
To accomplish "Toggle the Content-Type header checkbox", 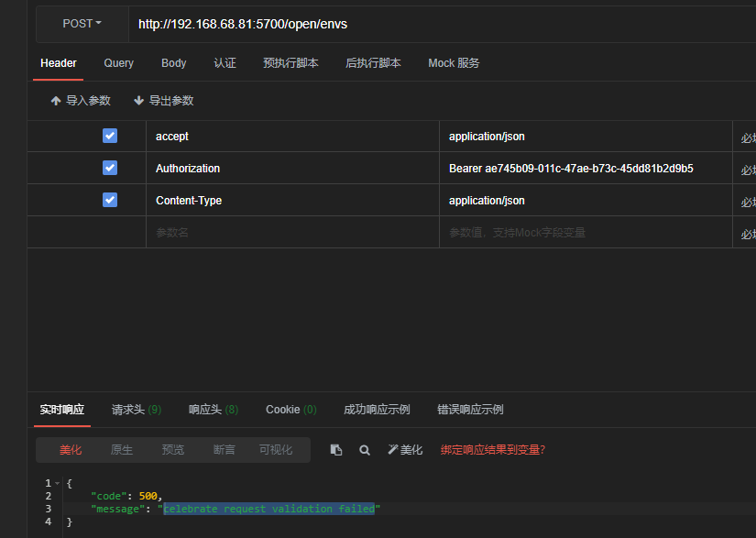I will pos(109,200).
